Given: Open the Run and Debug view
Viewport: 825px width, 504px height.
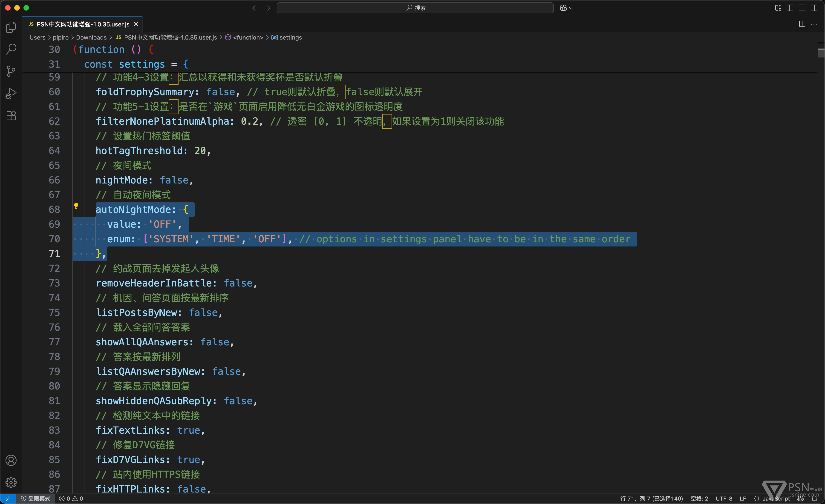Looking at the screenshot, I should [x=11, y=93].
